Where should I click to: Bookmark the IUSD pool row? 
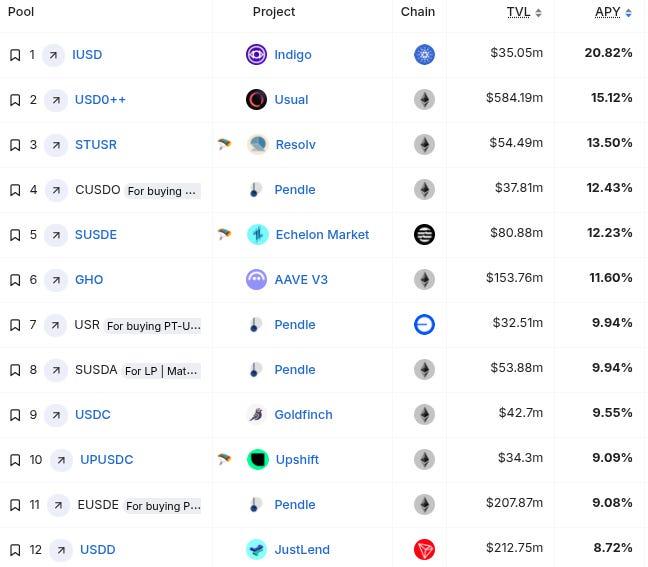(15, 55)
